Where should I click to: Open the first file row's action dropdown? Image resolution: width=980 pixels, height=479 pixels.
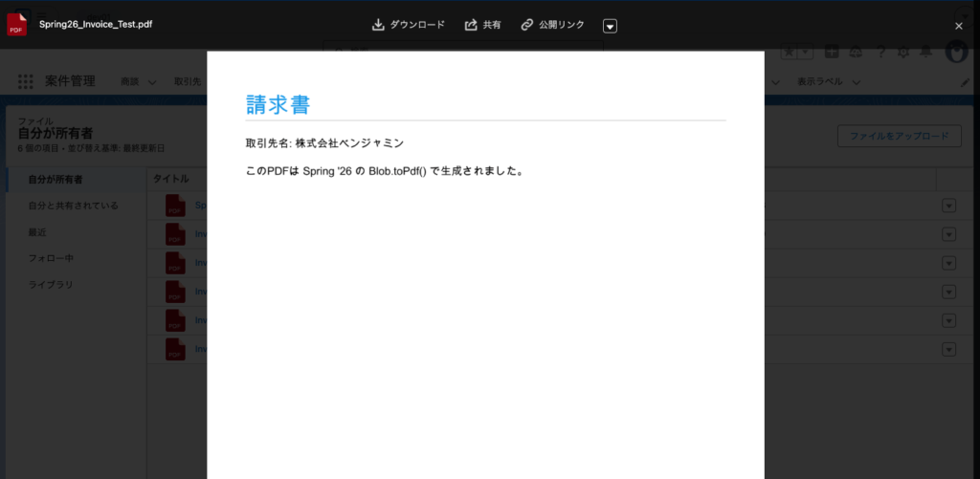point(948,206)
